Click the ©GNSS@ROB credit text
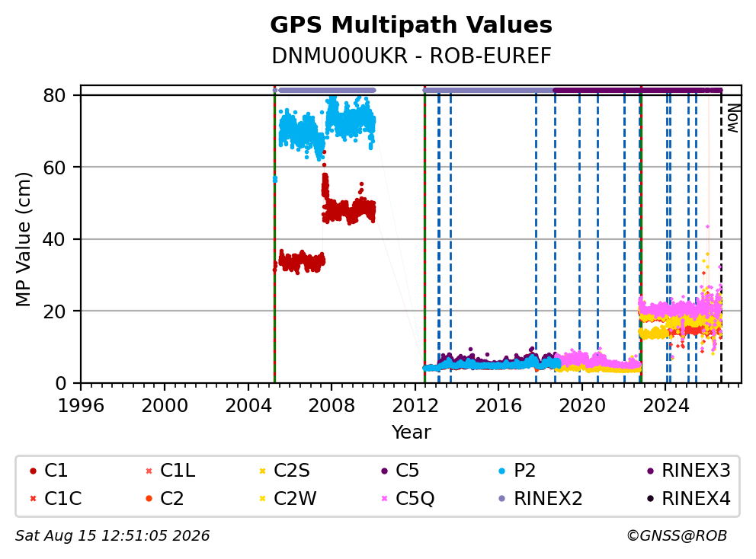This screenshot has height=559, width=756. pyautogui.click(x=677, y=535)
